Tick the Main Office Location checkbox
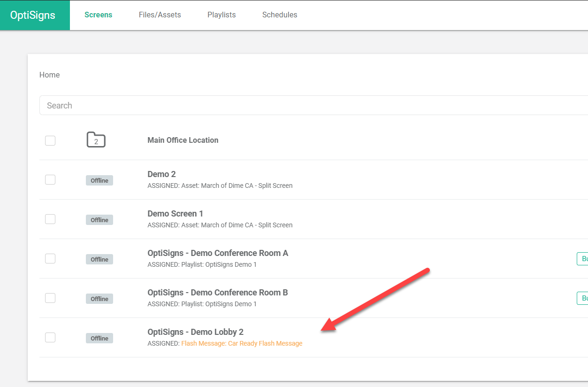The image size is (588, 387). [50, 140]
